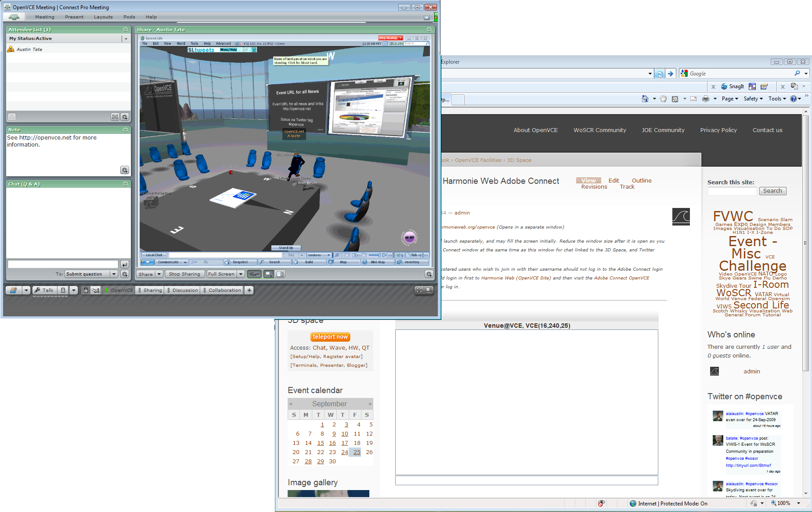Click the Second Life Stop Sharing red button

(390, 38)
